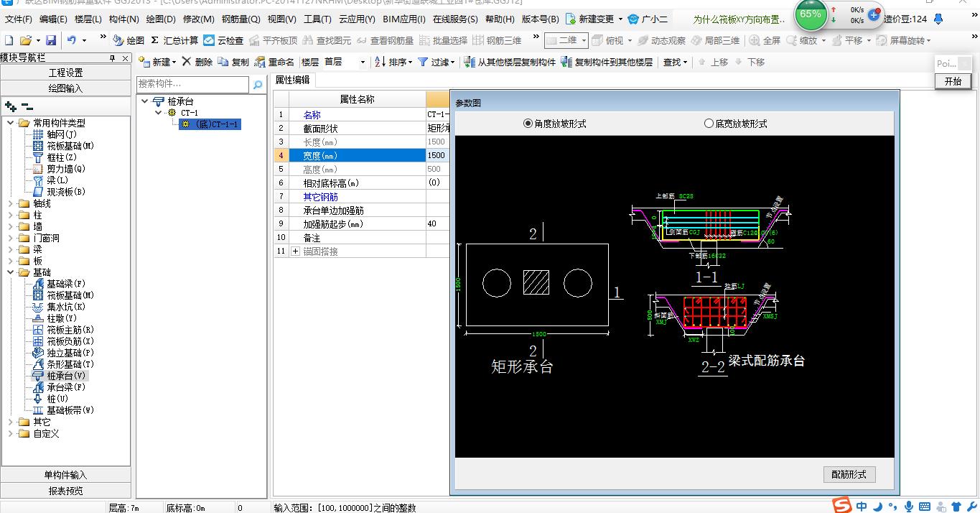This screenshot has width=980, height=513.
Task: Rename the component with 重命名
Action: click(x=275, y=63)
